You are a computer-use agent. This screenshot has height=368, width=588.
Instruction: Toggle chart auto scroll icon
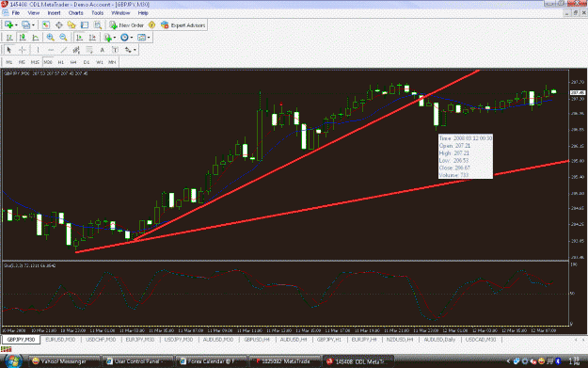tap(79, 38)
